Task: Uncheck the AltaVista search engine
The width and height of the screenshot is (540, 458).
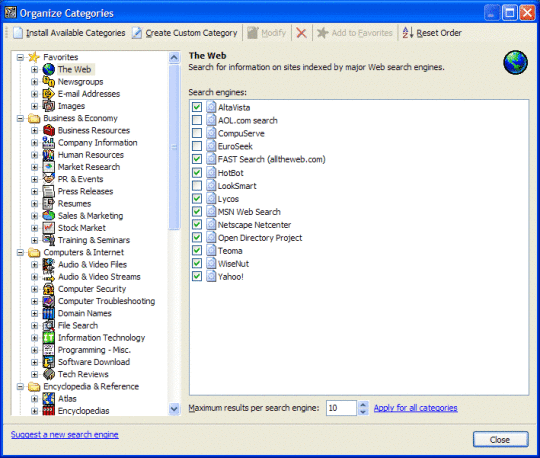Action: (197, 107)
